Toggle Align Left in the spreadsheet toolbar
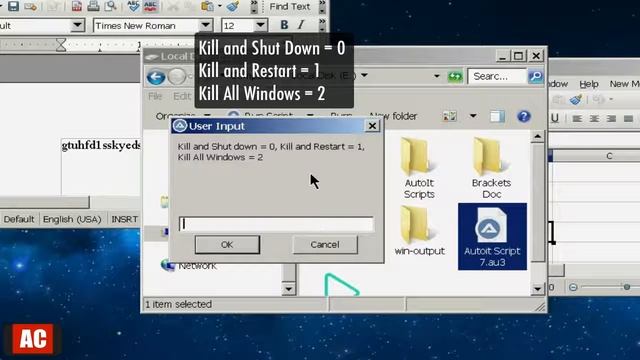 [577, 119]
